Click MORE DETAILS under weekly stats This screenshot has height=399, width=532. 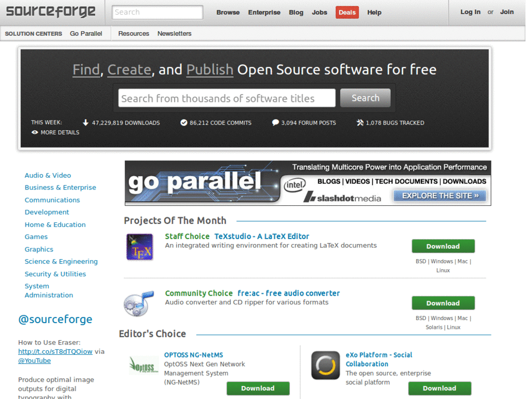coord(60,132)
